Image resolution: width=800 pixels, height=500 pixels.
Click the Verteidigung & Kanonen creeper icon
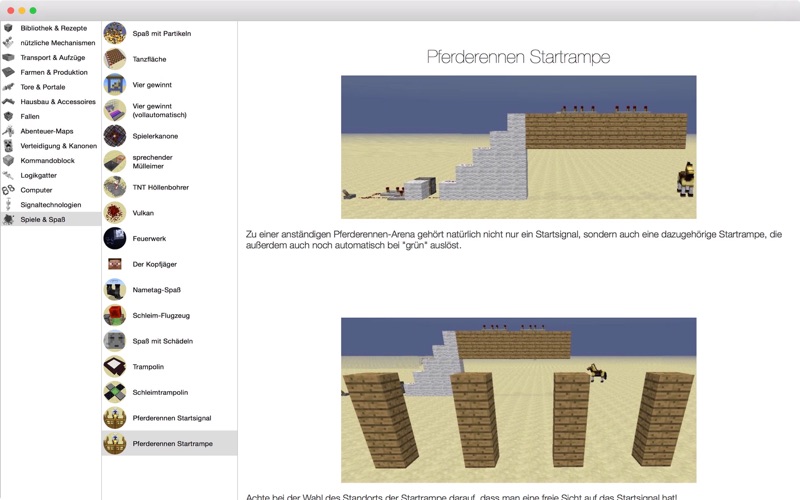pos(8,146)
